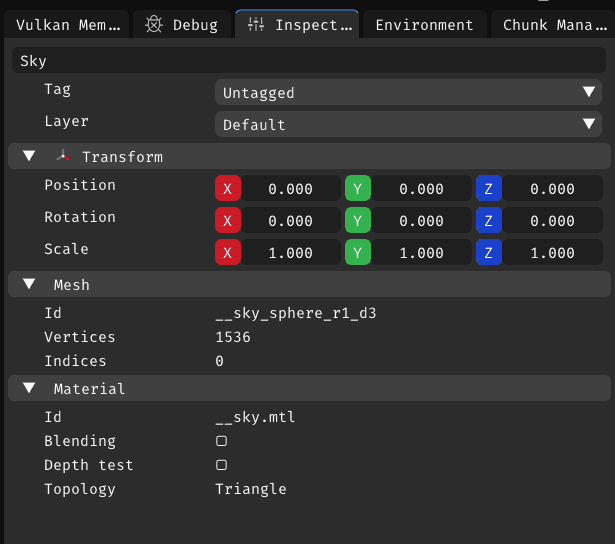Click the Indices label
This screenshot has width=615, height=544.
pyautogui.click(x=75, y=361)
